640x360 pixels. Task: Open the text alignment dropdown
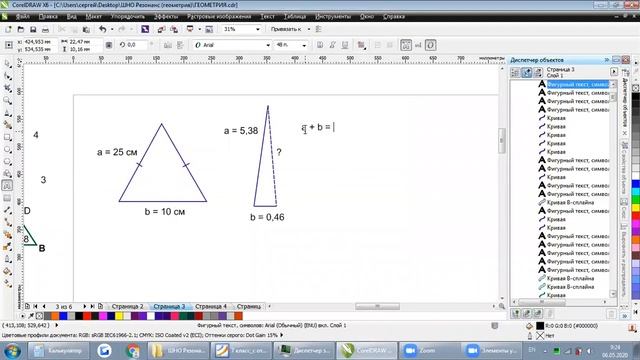point(362,45)
